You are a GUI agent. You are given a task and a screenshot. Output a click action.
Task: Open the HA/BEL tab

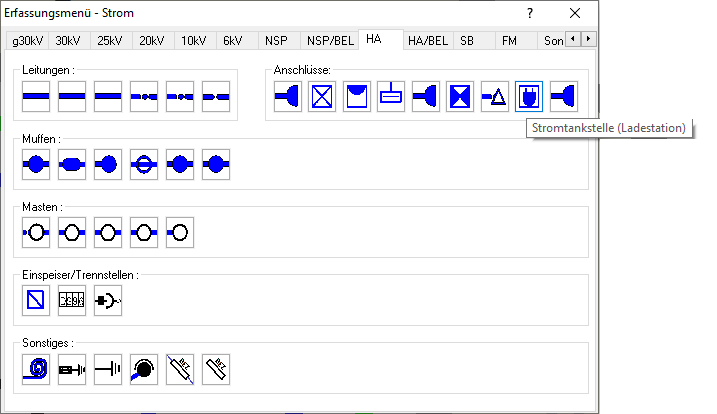(x=428, y=41)
